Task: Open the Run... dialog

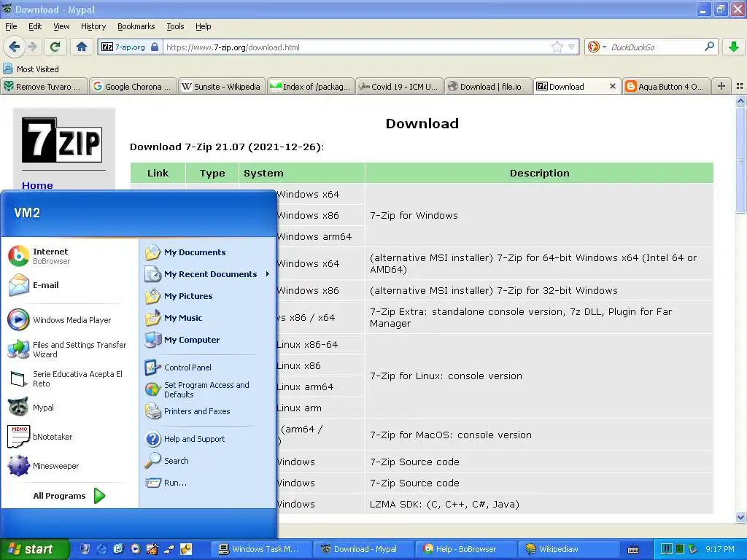Action: point(207,483)
